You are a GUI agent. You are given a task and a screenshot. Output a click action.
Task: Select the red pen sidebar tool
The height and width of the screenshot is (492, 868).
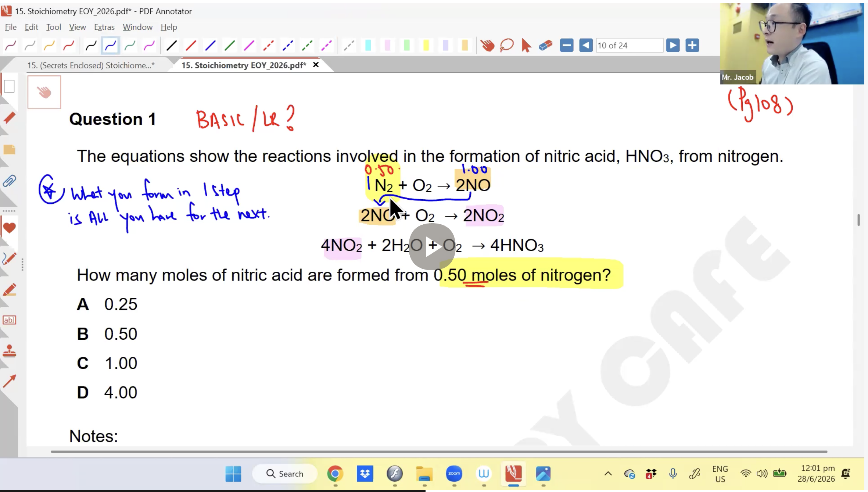point(9,118)
